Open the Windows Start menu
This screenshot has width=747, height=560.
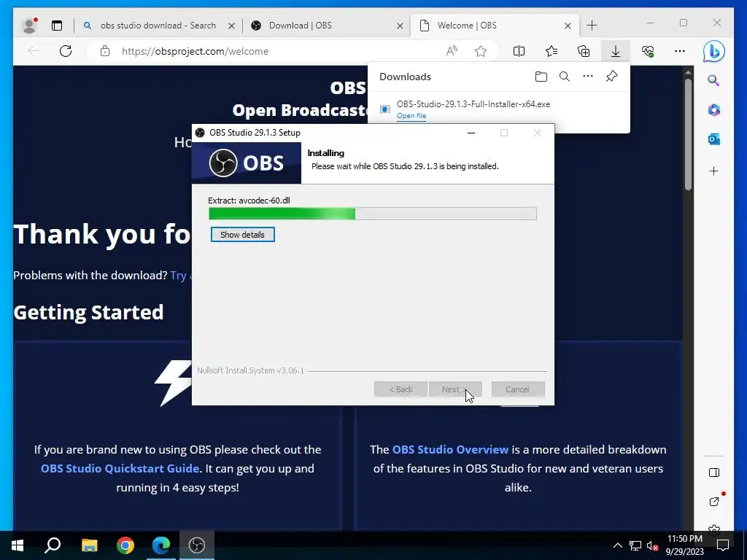tap(18, 545)
